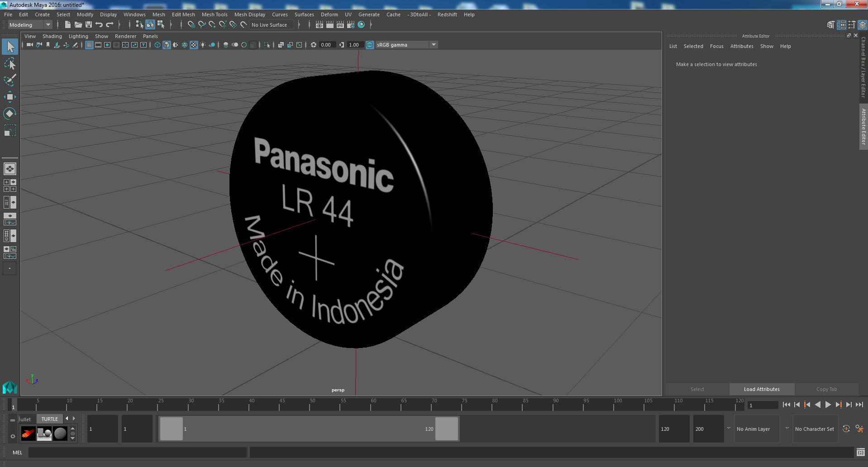Viewport: 868px width, 467px height.
Task: Click the Snap to points icon
Action: click(x=212, y=25)
